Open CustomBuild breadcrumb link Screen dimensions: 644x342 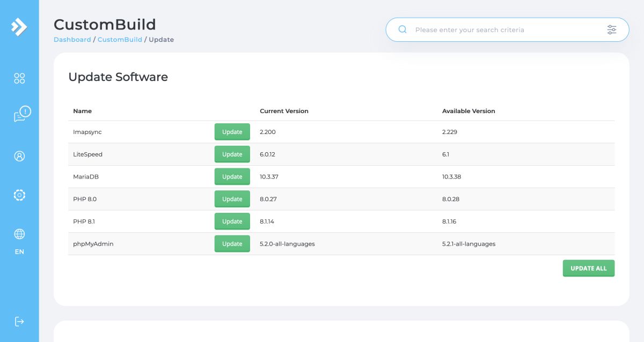tap(120, 40)
